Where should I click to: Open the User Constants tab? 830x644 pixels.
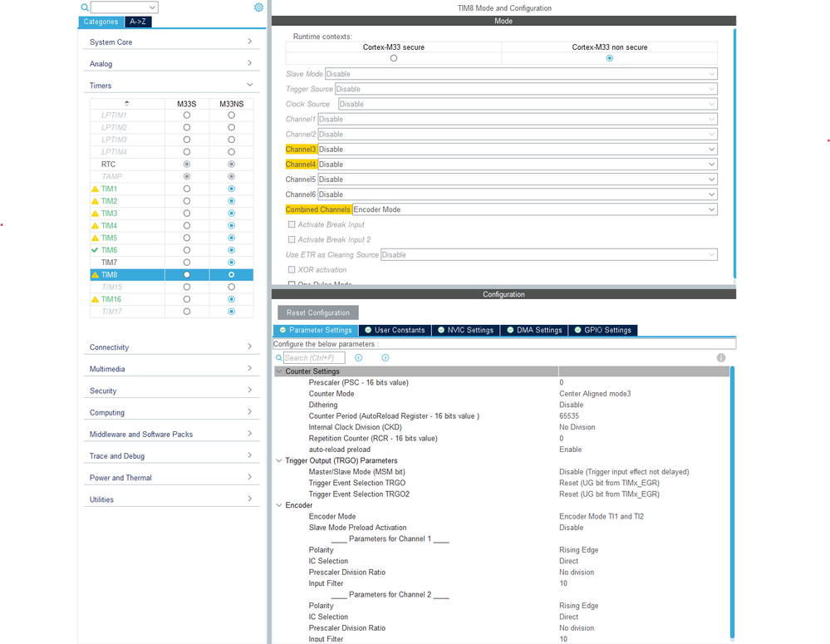(395, 331)
